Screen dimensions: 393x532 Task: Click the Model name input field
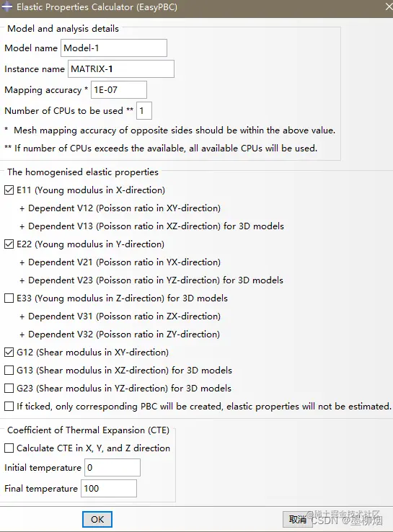pyautogui.click(x=114, y=48)
